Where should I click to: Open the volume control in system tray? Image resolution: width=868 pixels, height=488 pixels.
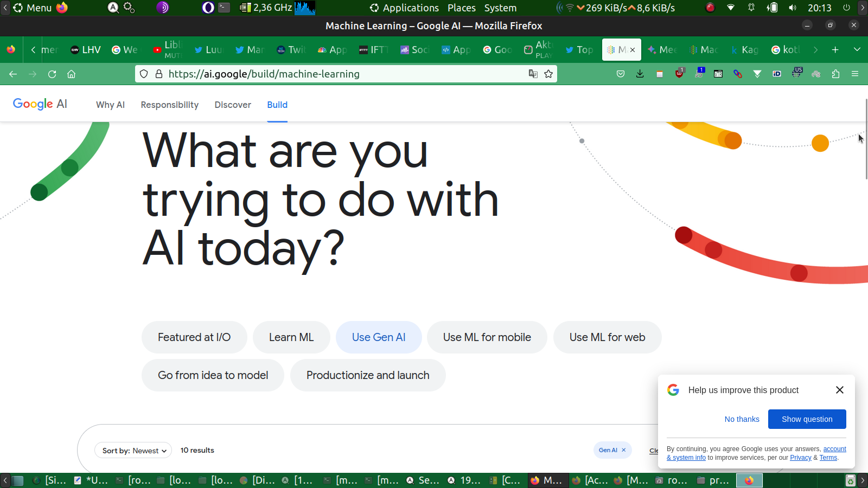coord(793,8)
